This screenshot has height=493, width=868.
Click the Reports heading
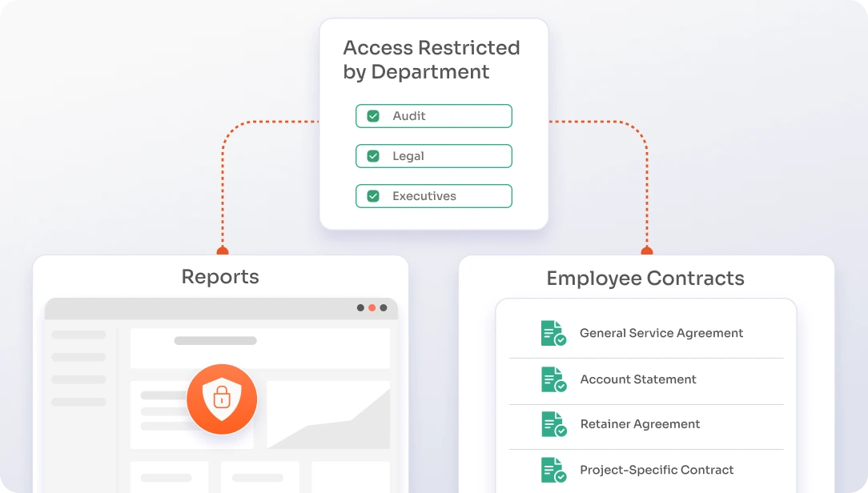pos(220,277)
